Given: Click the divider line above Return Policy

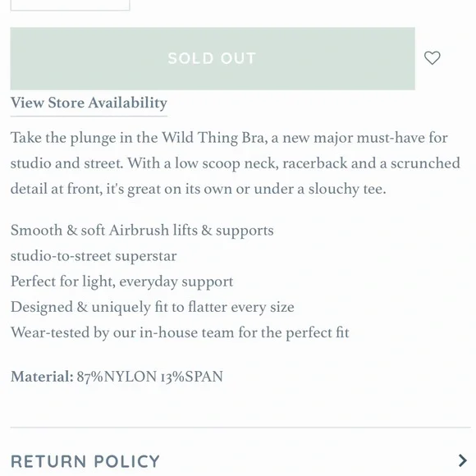Looking at the screenshot, I should [240, 427].
